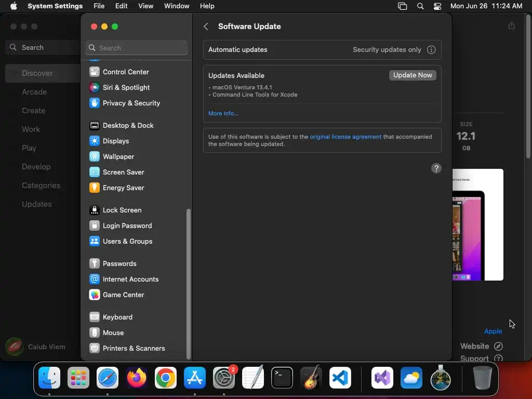This screenshot has width=532, height=399.
Task: Open Visual Studio Code from Dock
Action: click(340, 378)
